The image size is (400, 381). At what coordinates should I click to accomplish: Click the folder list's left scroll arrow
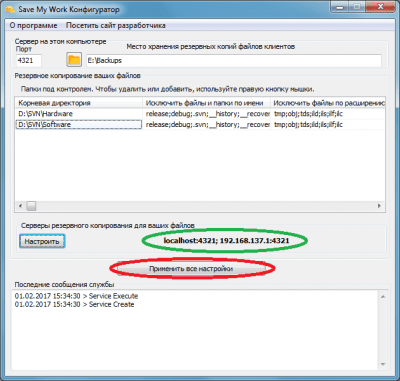pyautogui.click(x=20, y=206)
